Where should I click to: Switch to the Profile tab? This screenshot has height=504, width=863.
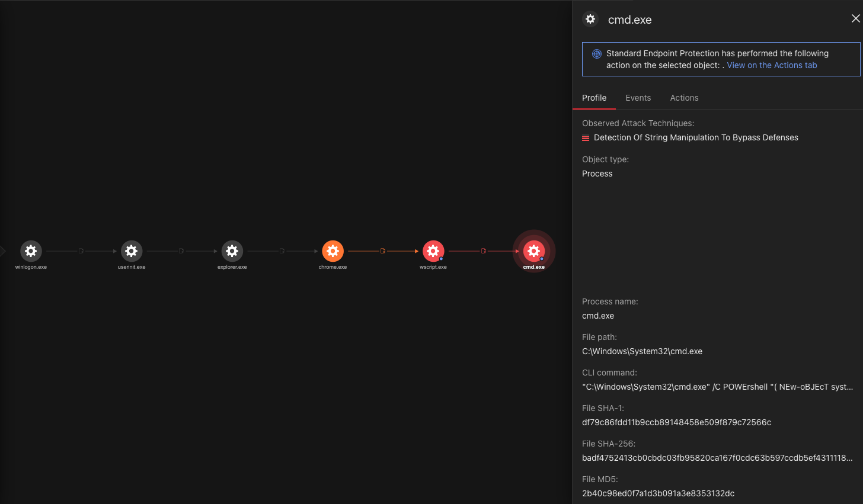pyautogui.click(x=594, y=98)
